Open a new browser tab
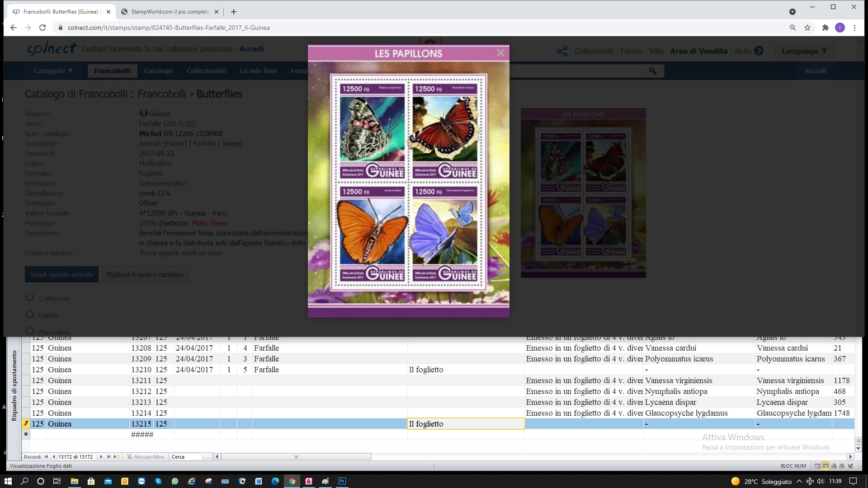Viewport: 868px width, 488px height. coord(233,12)
